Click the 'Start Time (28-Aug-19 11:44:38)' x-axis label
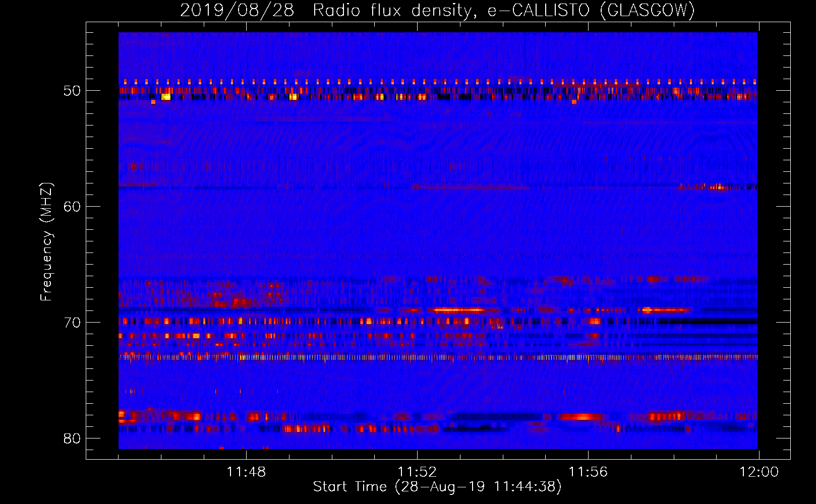The height and width of the screenshot is (504, 816). point(437,487)
